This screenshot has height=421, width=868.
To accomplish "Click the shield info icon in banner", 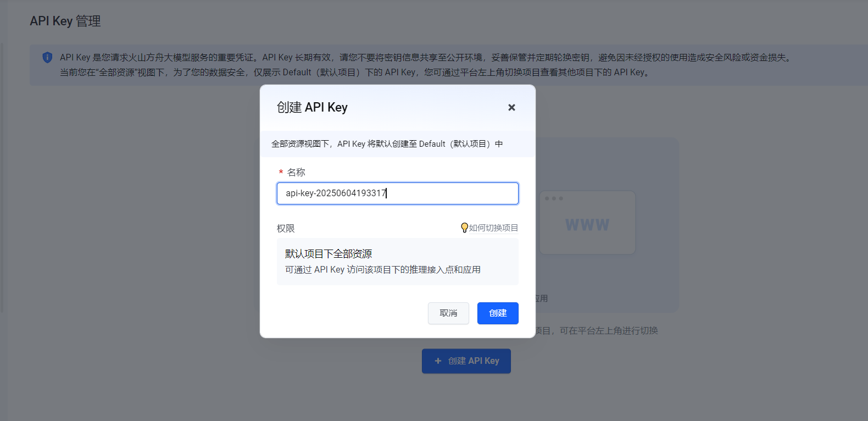I will click(x=47, y=57).
